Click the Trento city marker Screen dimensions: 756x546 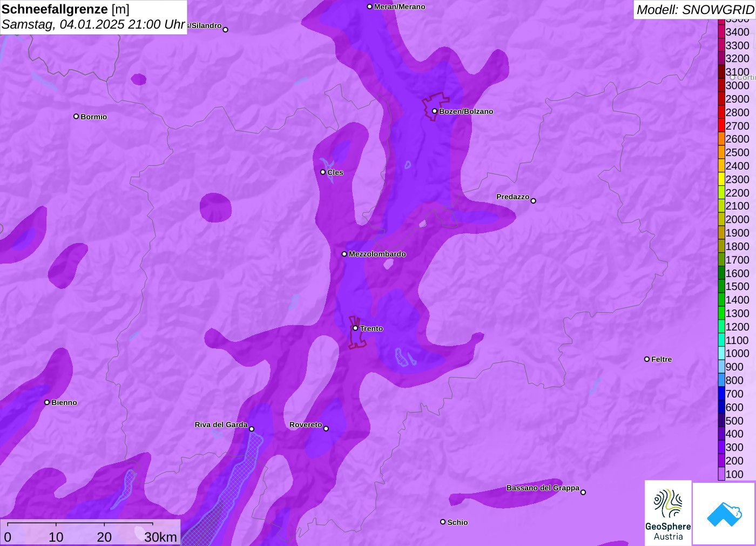pos(355,328)
